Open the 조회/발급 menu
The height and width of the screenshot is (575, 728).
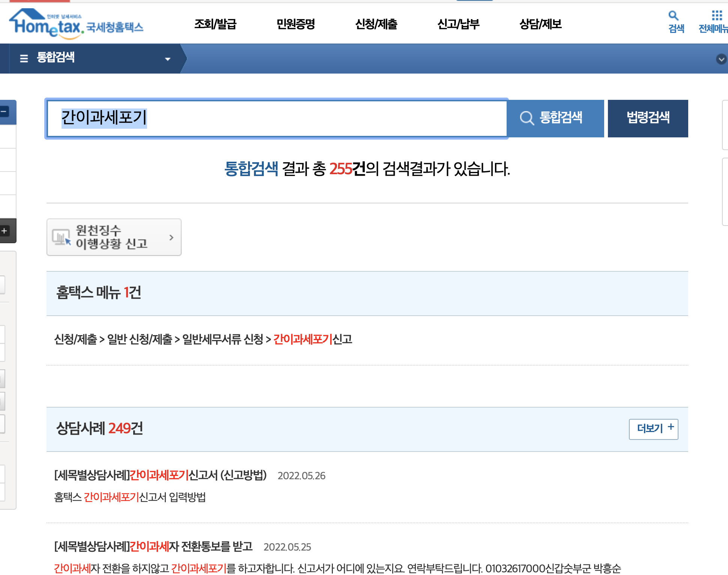tap(215, 24)
